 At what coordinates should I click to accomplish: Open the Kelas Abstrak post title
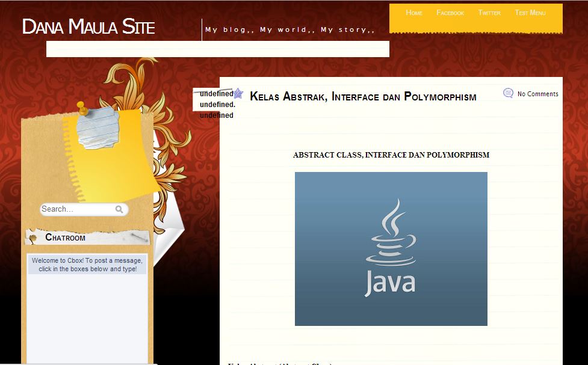pyautogui.click(x=363, y=97)
